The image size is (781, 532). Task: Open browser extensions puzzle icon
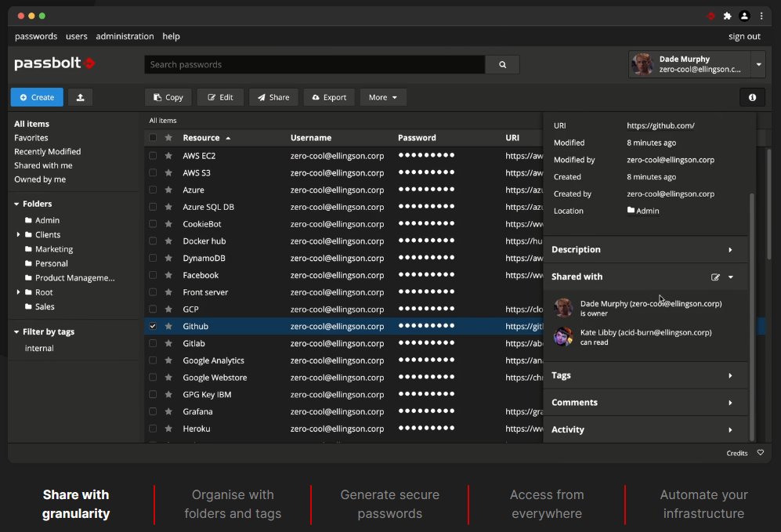[727, 16]
